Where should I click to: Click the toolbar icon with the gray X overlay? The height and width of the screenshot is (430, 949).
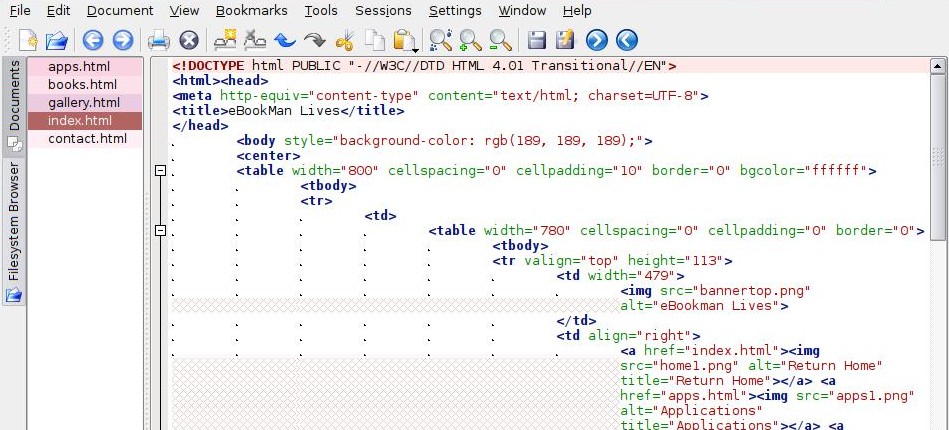click(x=255, y=41)
